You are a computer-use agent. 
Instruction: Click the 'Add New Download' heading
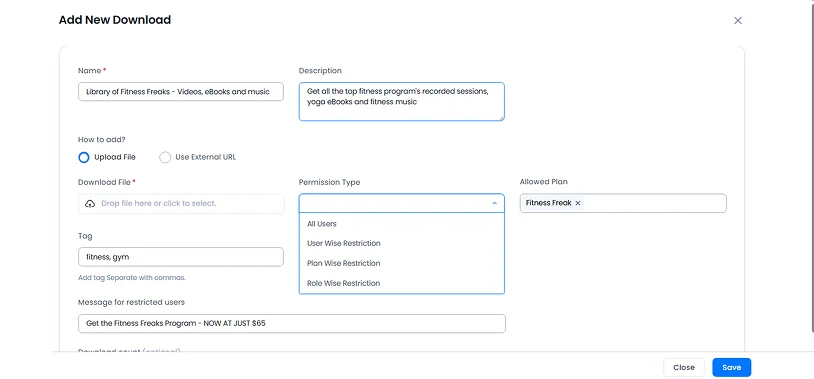[x=115, y=20]
